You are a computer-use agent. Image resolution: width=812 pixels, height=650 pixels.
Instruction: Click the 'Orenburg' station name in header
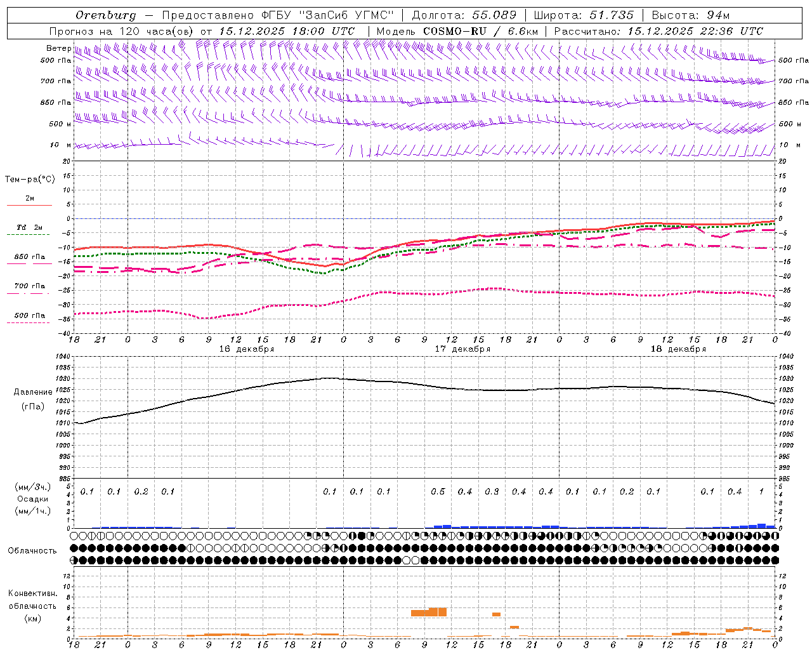(x=105, y=15)
